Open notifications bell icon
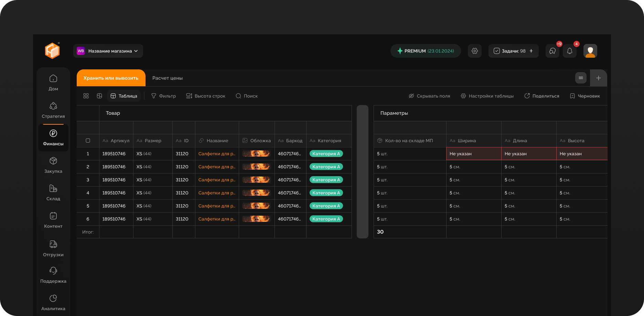644x316 pixels. pyautogui.click(x=570, y=51)
